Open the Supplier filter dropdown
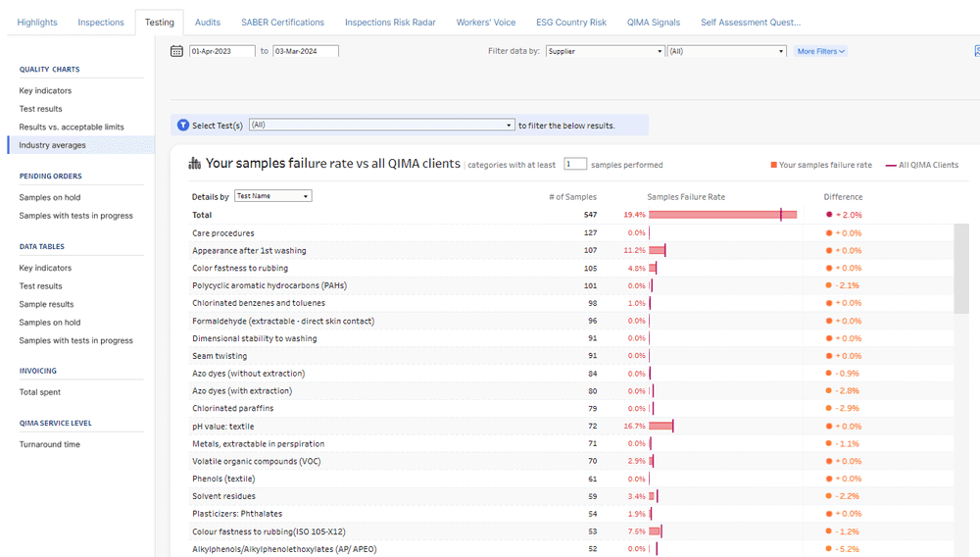 (605, 51)
